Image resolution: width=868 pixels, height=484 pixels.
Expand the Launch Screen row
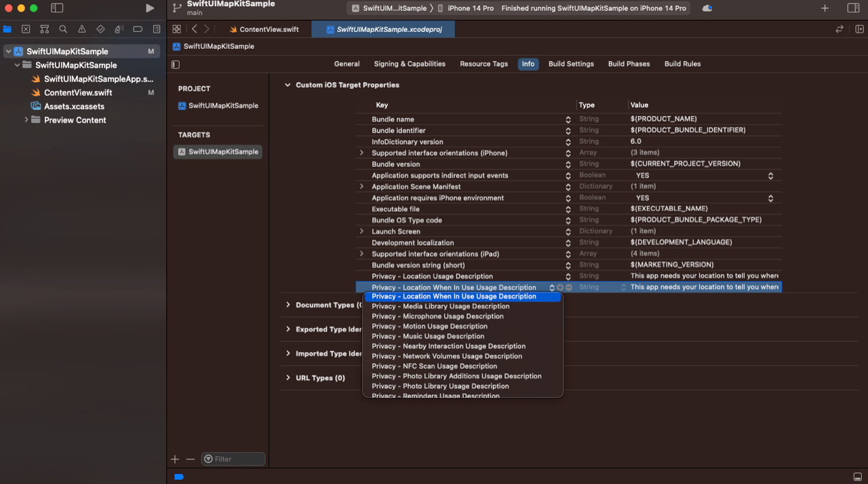pyautogui.click(x=361, y=231)
